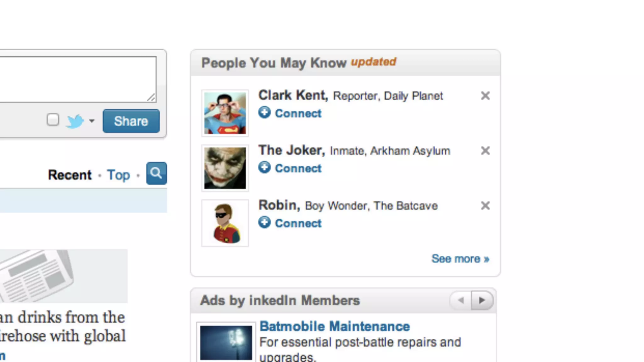Open dropdown arrow next to Twitter bird
The width and height of the screenshot is (644, 362).
click(92, 121)
